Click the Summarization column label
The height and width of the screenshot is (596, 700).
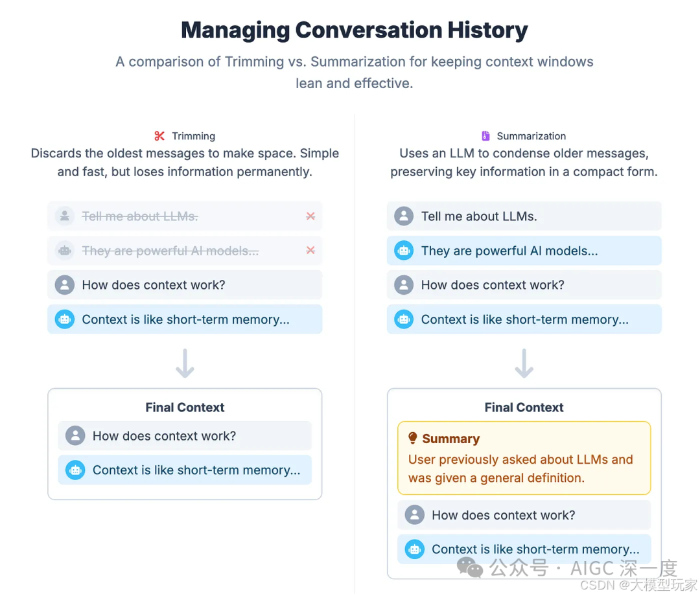tap(531, 136)
